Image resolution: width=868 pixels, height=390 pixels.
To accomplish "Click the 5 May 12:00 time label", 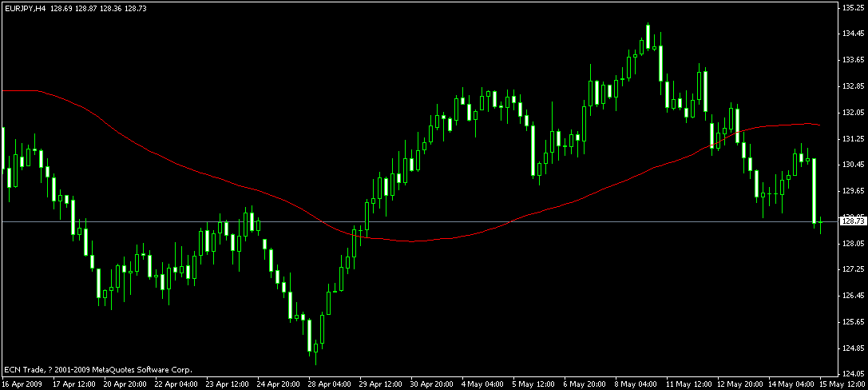I will point(533,384).
